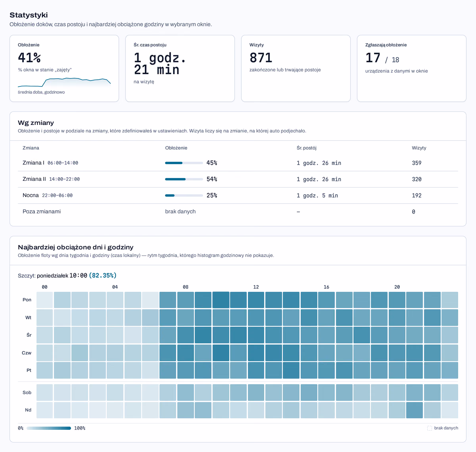Click the Zmiana II occupancy progress bar
Image resolution: width=476 pixels, height=452 pixels.
click(184, 179)
